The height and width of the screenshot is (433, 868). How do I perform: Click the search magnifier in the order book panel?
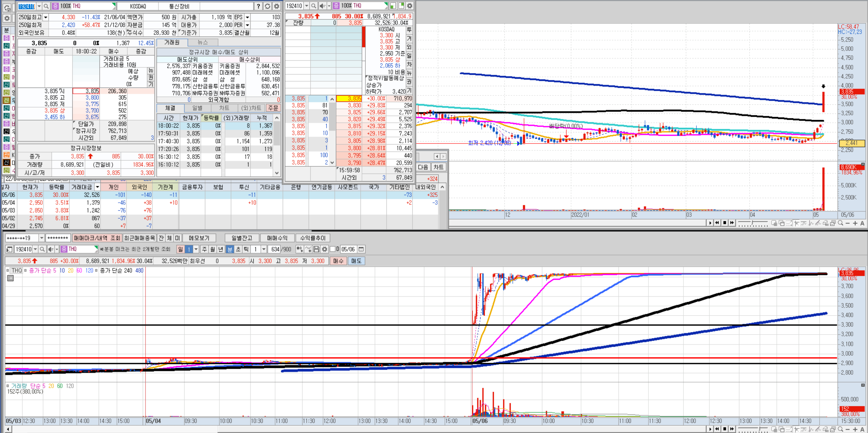[314, 6]
